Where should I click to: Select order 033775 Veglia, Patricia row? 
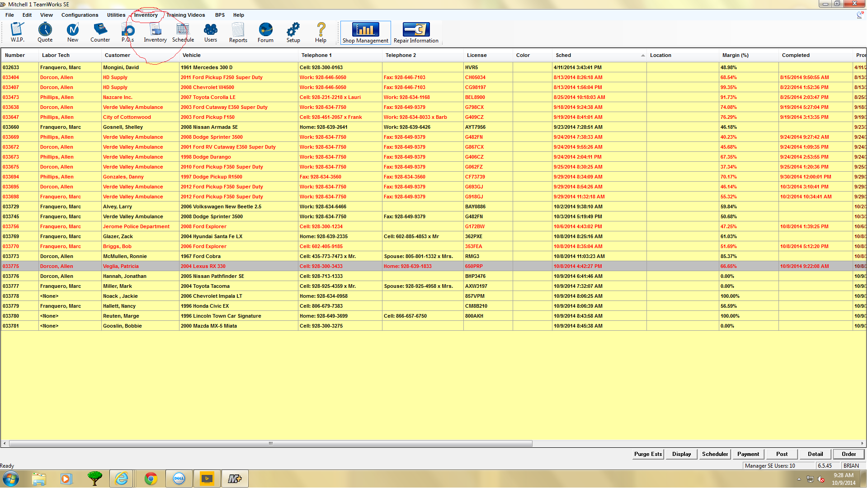point(433,266)
